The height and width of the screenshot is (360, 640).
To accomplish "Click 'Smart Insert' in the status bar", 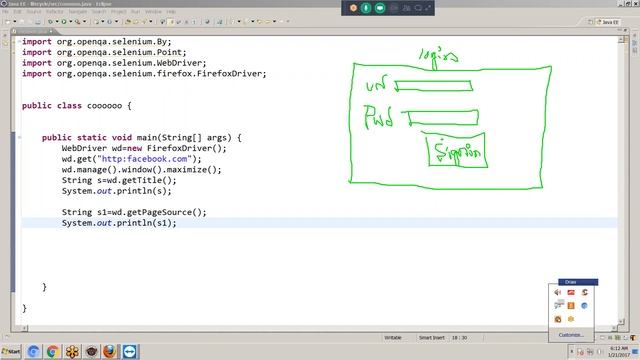I will [431, 338].
